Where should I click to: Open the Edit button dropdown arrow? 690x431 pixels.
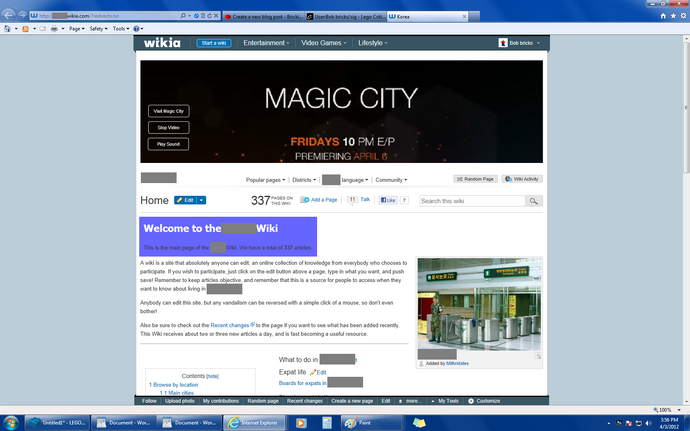coord(201,200)
